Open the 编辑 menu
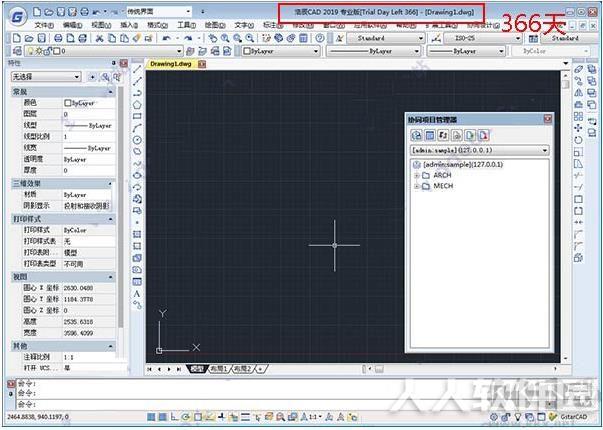The image size is (603, 430). (x=72, y=25)
